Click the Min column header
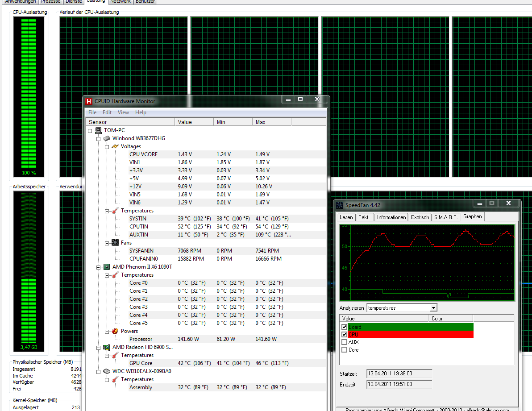Image resolution: width=532 pixels, height=411 pixels. point(233,122)
